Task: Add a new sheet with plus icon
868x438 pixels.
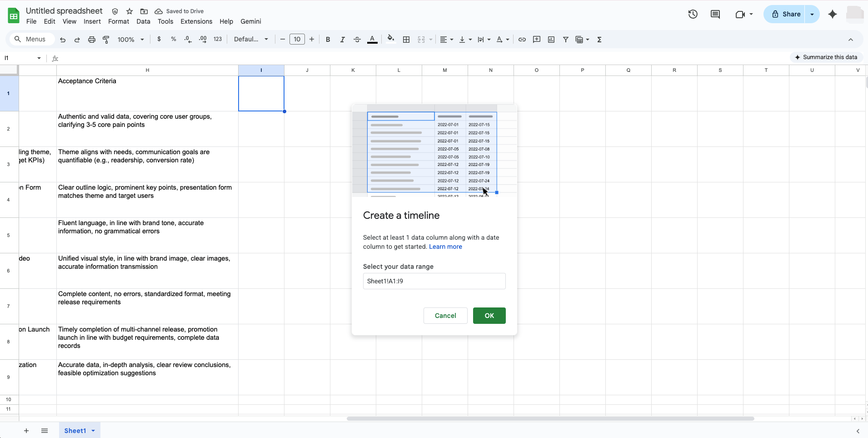Action: (26, 431)
